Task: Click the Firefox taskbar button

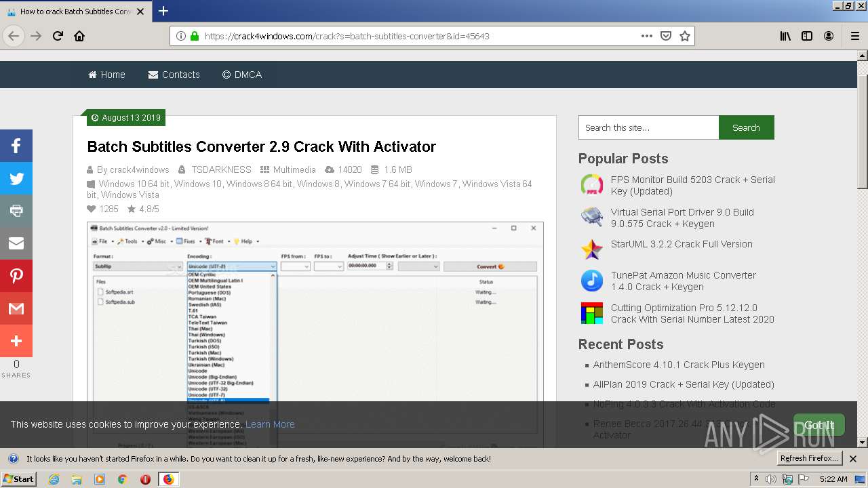Action: (168, 479)
